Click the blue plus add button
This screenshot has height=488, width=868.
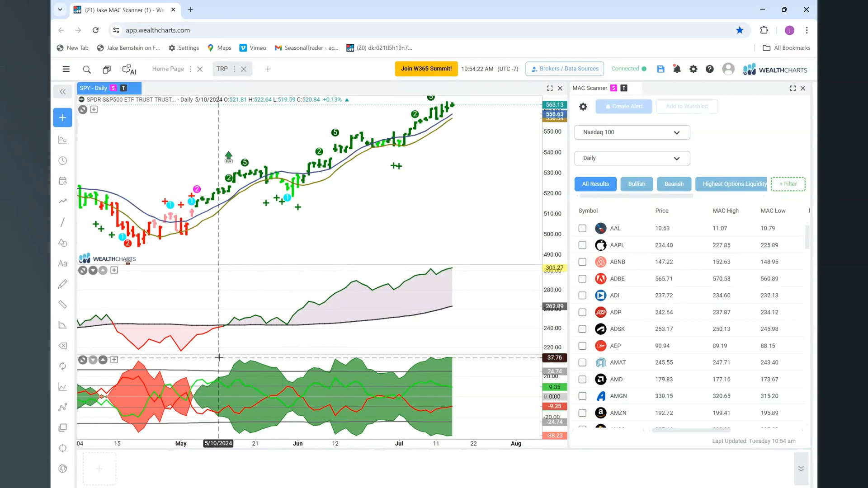(x=63, y=117)
